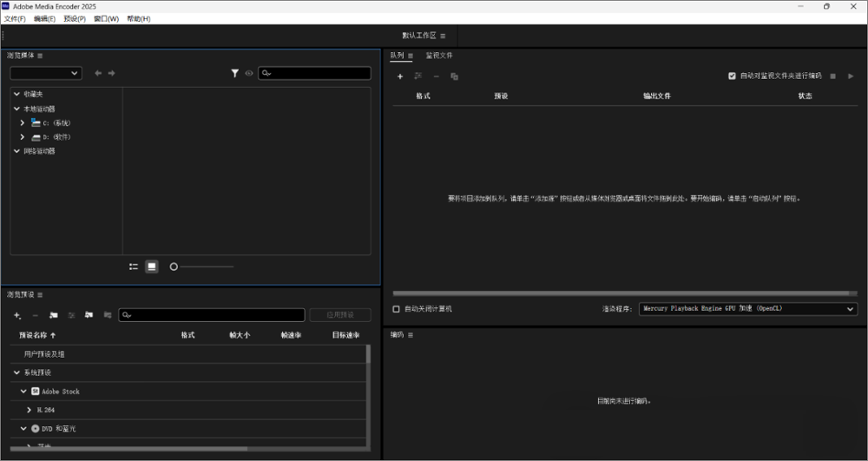The height and width of the screenshot is (461, 868).
Task: Click the duplicate icon in the queue toolbar
Action: click(x=455, y=76)
